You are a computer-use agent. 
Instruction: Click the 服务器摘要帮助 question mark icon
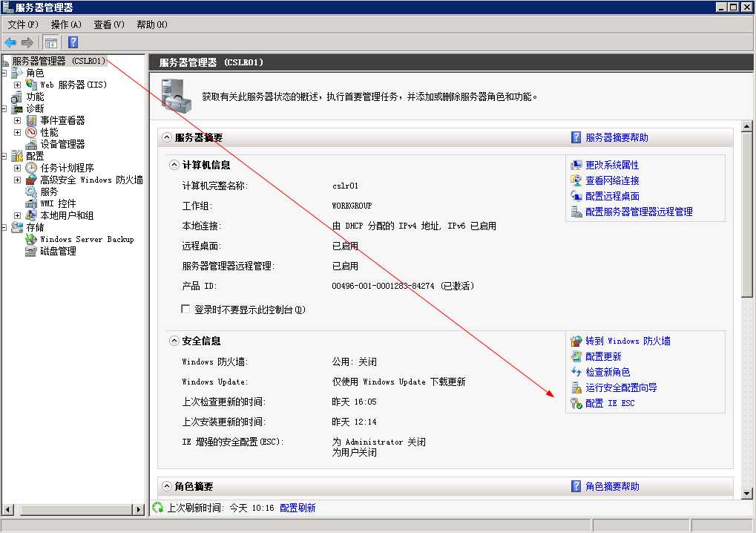pyautogui.click(x=576, y=137)
